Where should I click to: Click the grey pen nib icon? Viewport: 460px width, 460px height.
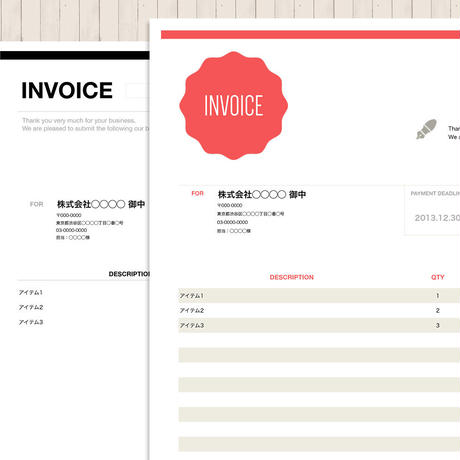click(x=426, y=129)
